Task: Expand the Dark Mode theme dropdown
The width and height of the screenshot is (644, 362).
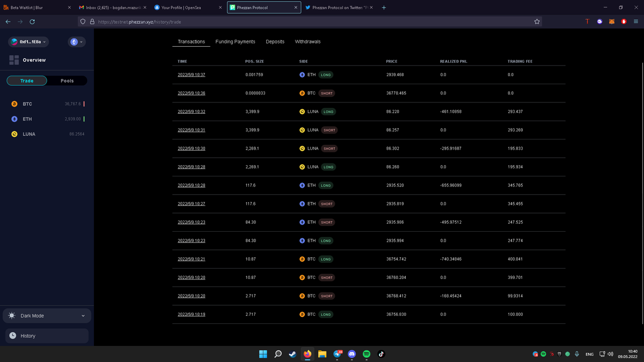Action: pyautogui.click(x=47, y=316)
